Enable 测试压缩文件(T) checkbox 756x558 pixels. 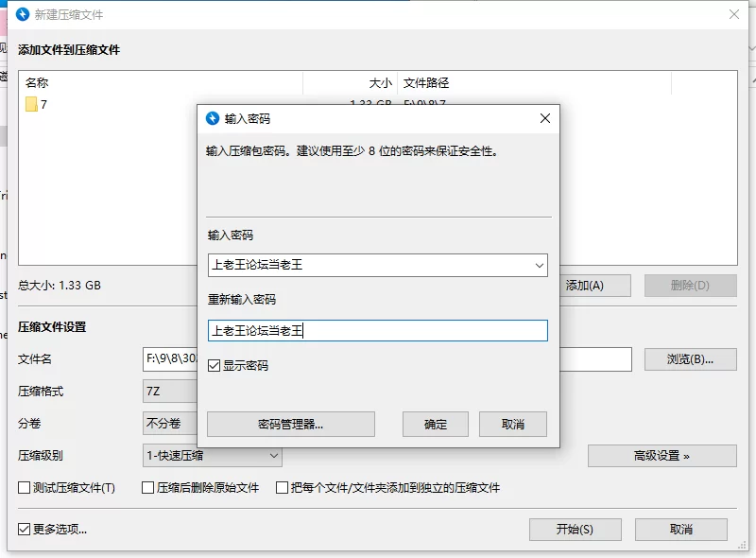[x=25, y=487]
